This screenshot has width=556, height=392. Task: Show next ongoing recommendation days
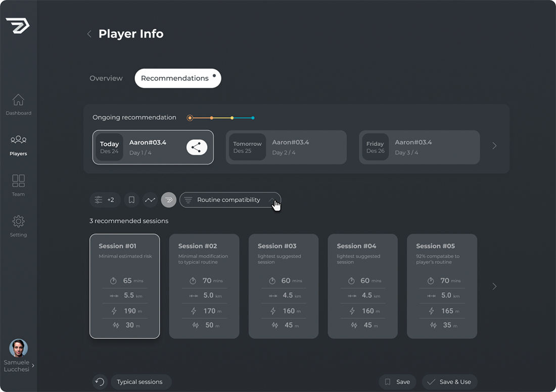(x=494, y=146)
